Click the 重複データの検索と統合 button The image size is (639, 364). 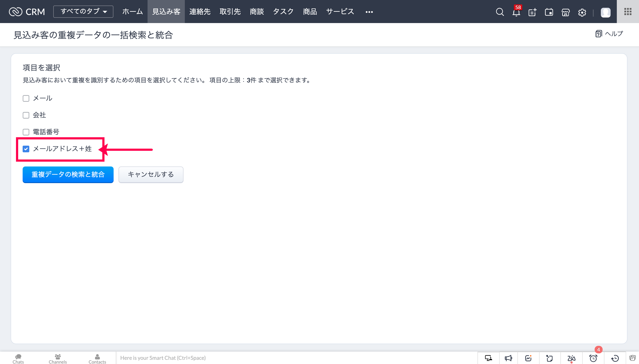68,174
